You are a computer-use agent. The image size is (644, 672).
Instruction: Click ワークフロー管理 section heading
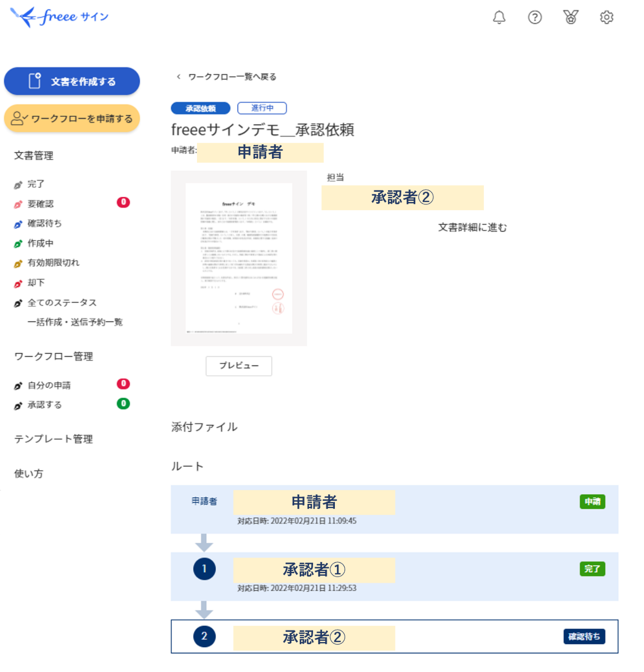(x=54, y=357)
